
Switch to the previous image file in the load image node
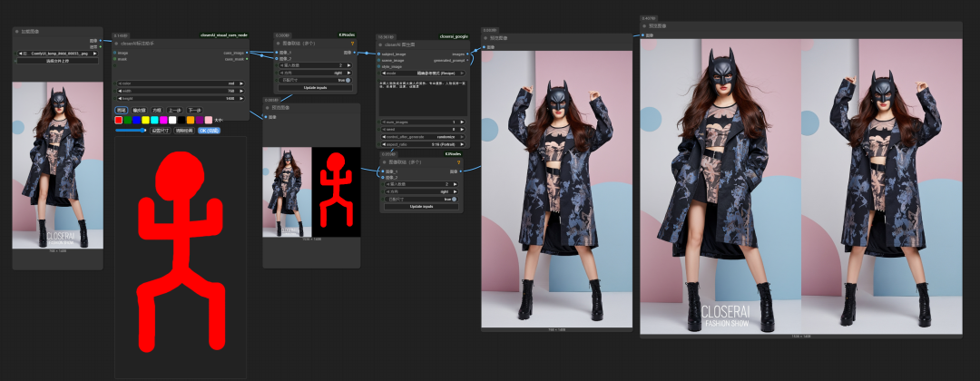coord(20,54)
